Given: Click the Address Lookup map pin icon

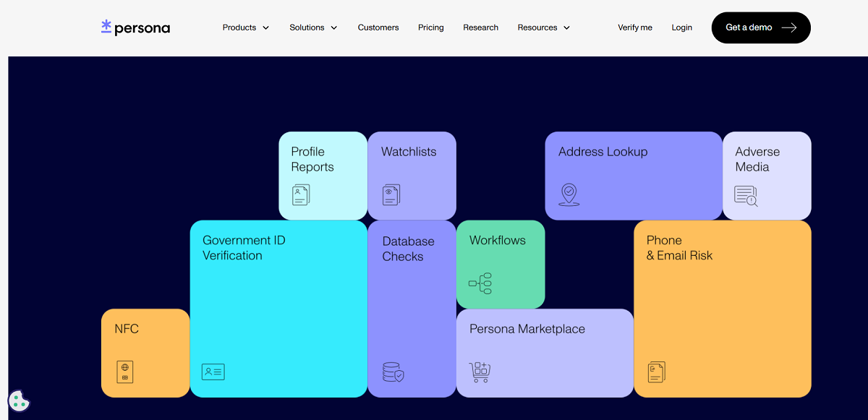Looking at the screenshot, I should pos(569,194).
